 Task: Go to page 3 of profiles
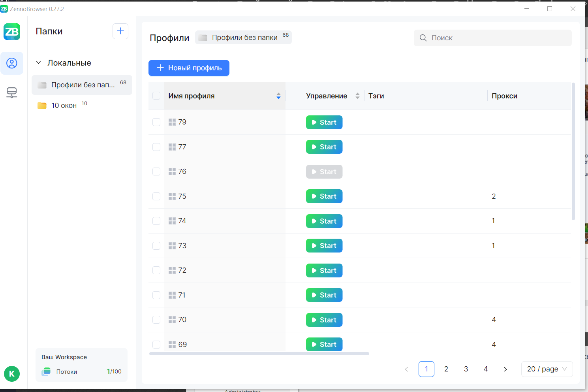pyautogui.click(x=466, y=369)
